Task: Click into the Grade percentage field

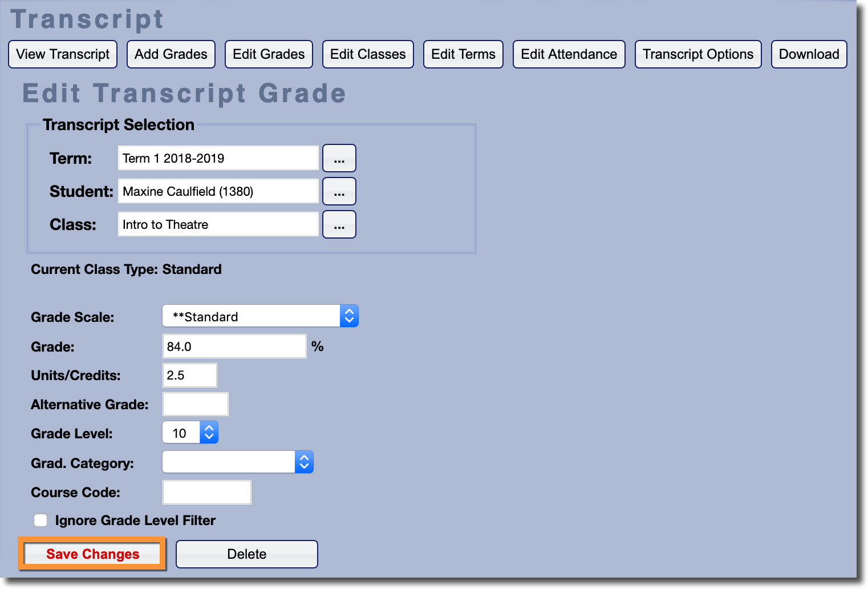Action: point(234,346)
